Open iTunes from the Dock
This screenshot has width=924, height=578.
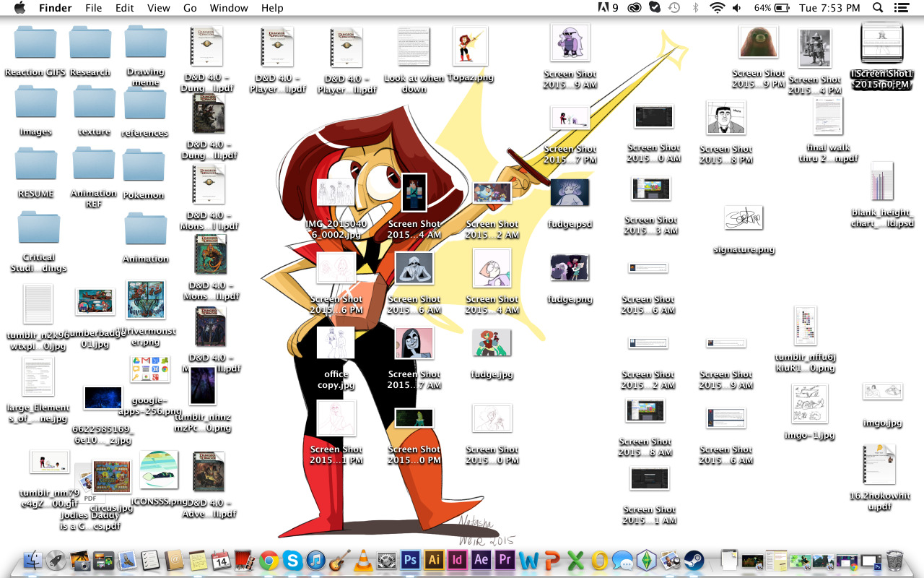point(316,560)
